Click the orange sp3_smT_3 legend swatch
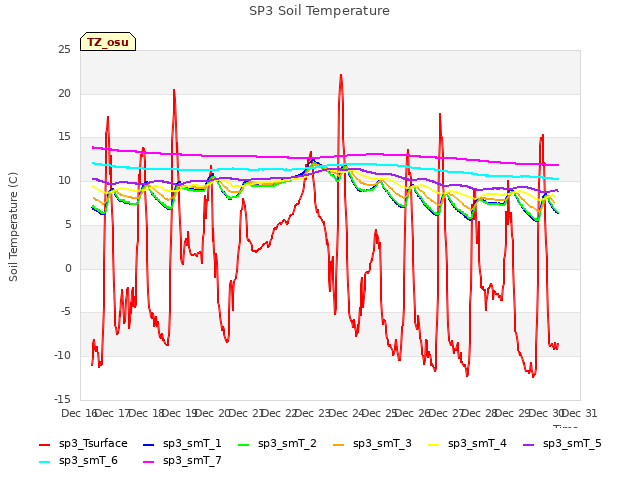This screenshot has height=480, width=640. pyautogui.click(x=339, y=444)
